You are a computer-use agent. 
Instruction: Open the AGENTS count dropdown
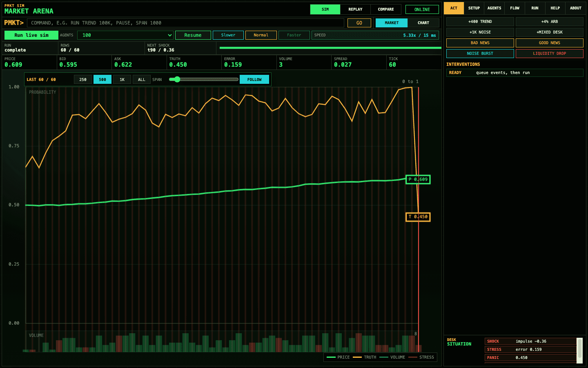pyautogui.click(x=125, y=35)
